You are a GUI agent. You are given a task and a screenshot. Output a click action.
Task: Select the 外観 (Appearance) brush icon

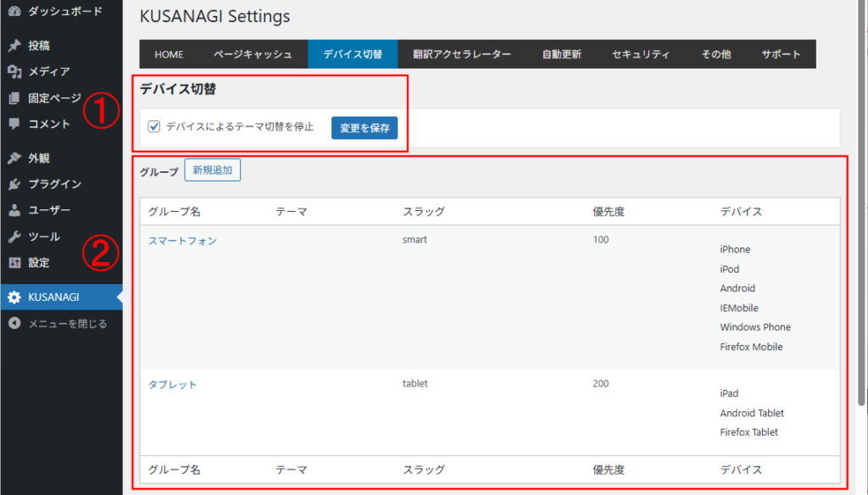click(x=15, y=157)
